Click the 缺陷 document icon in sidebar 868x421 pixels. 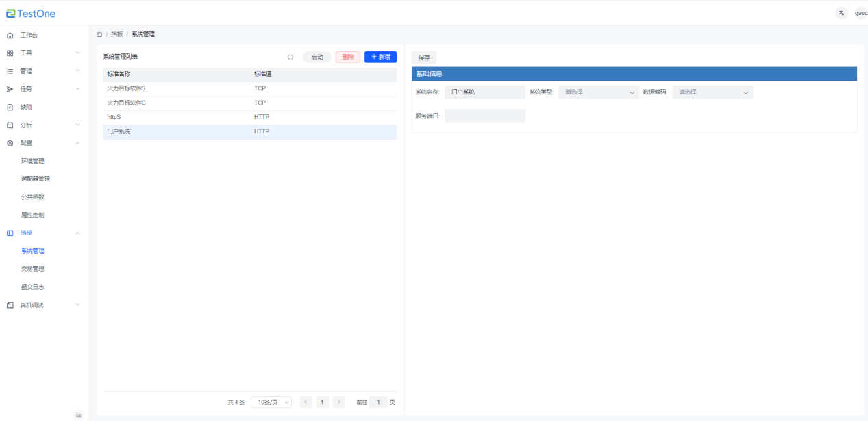10,107
